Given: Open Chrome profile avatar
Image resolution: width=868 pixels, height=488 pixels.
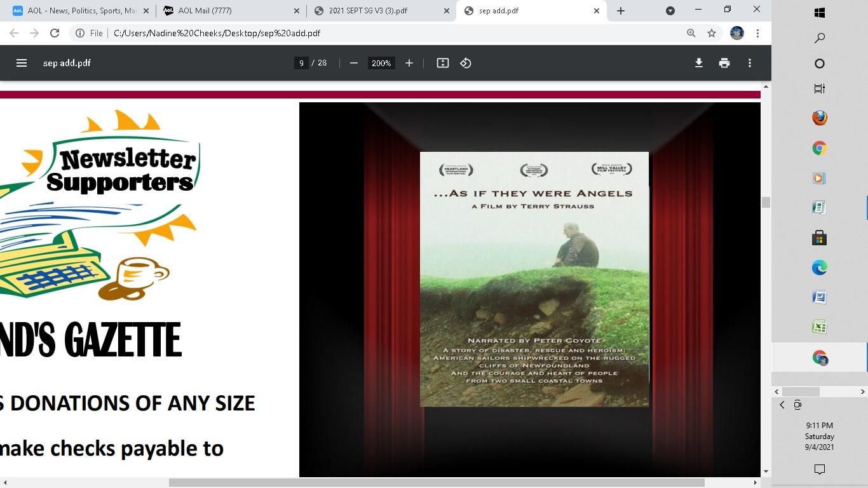Looking at the screenshot, I should point(737,33).
